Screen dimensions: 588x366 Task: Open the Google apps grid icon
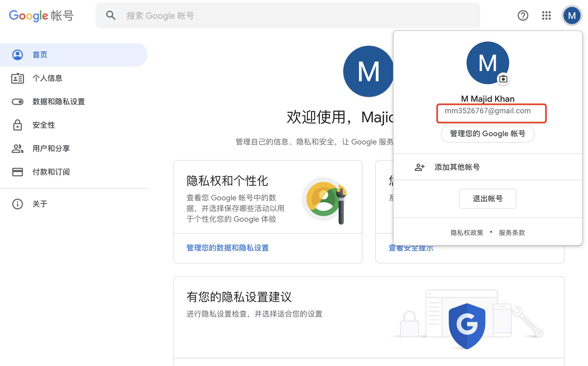pyautogui.click(x=546, y=15)
